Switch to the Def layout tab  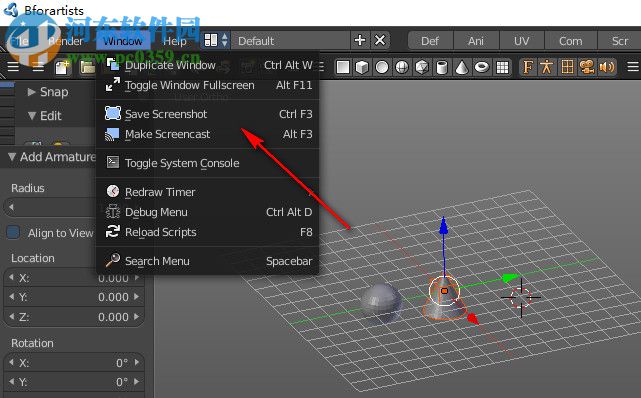pyautogui.click(x=430, y=41)
